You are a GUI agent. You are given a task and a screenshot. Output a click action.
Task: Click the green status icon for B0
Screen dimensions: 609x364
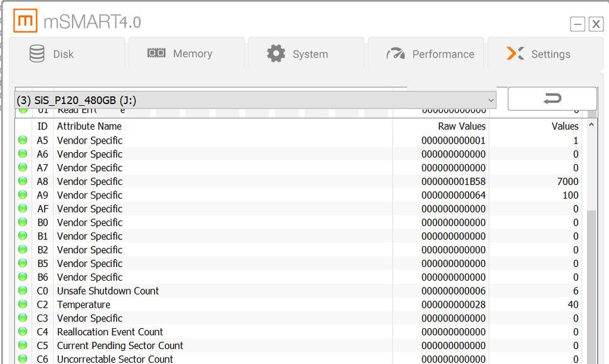click(x=23, y=222)
